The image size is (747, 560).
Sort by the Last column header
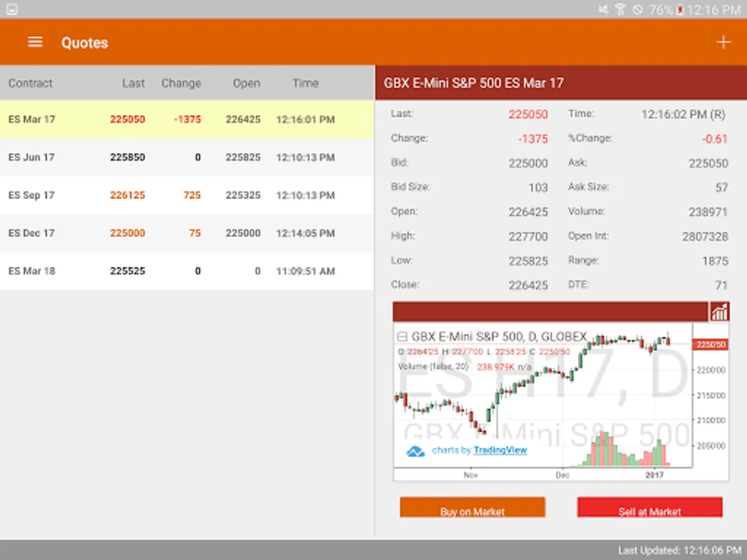pos(133,83)
